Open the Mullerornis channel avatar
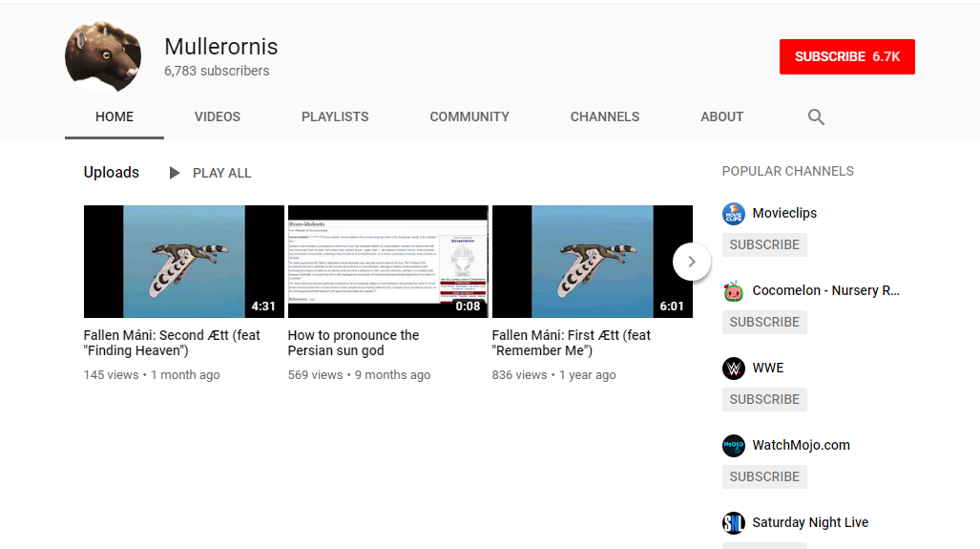The image size is (980, 549). coord(103,56)
